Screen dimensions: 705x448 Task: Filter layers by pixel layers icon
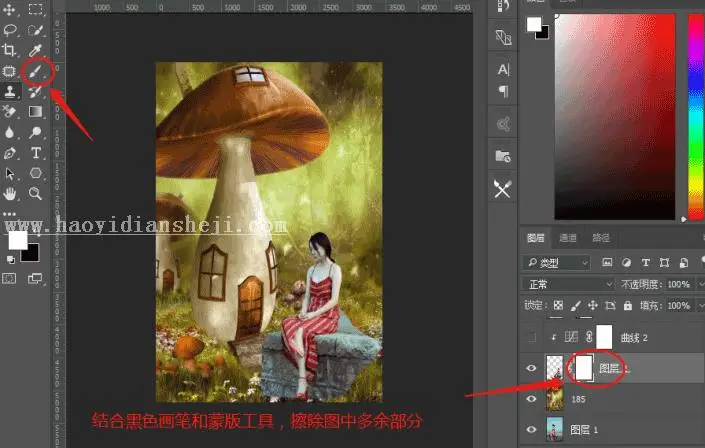[607, 262]
